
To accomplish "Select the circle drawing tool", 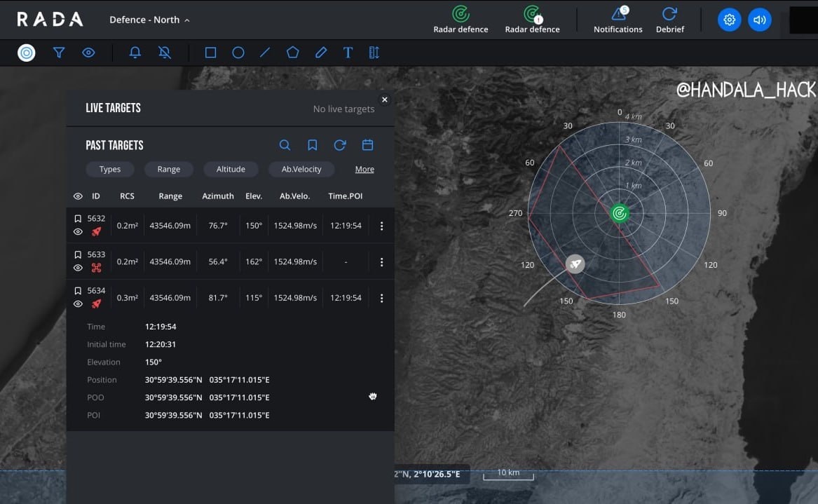I will (x=238, y=53).
